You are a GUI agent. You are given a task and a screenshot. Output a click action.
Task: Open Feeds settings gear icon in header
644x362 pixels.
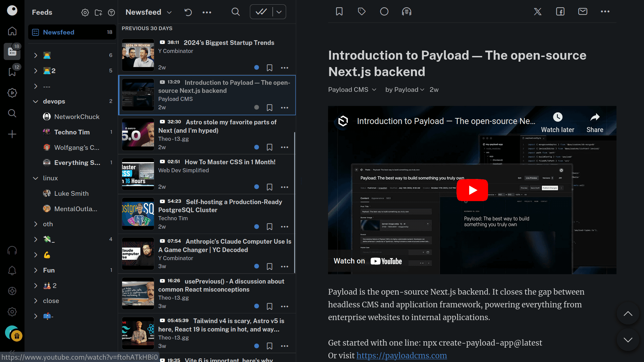coord(85,12)
